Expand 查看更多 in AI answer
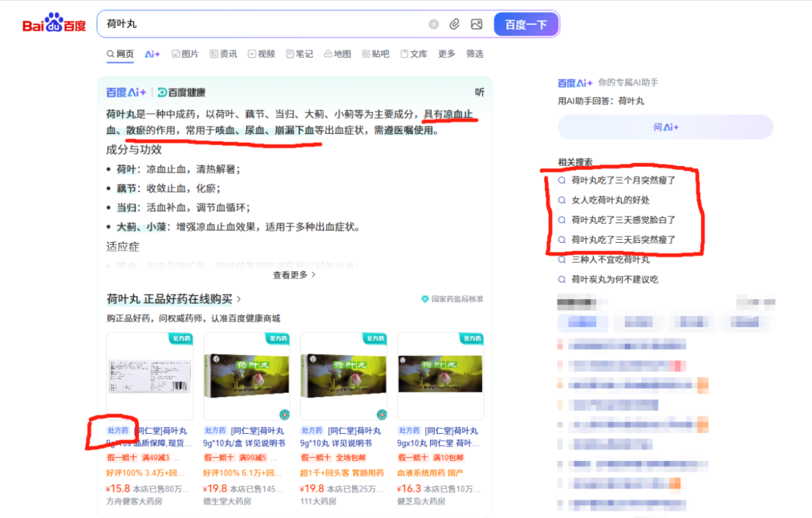 294,275
